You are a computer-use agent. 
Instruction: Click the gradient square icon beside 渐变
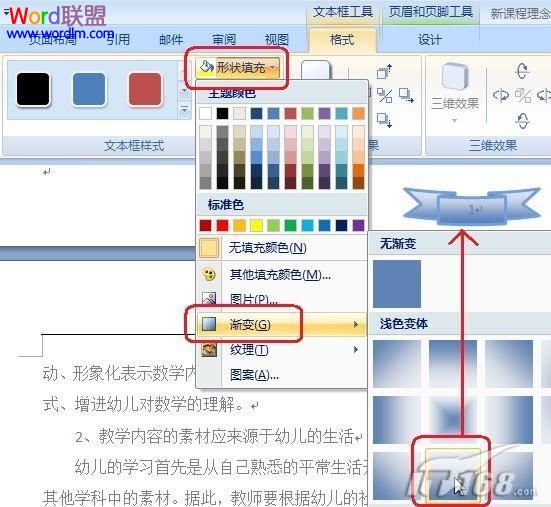pyautogui.click(x=209, y=324)
